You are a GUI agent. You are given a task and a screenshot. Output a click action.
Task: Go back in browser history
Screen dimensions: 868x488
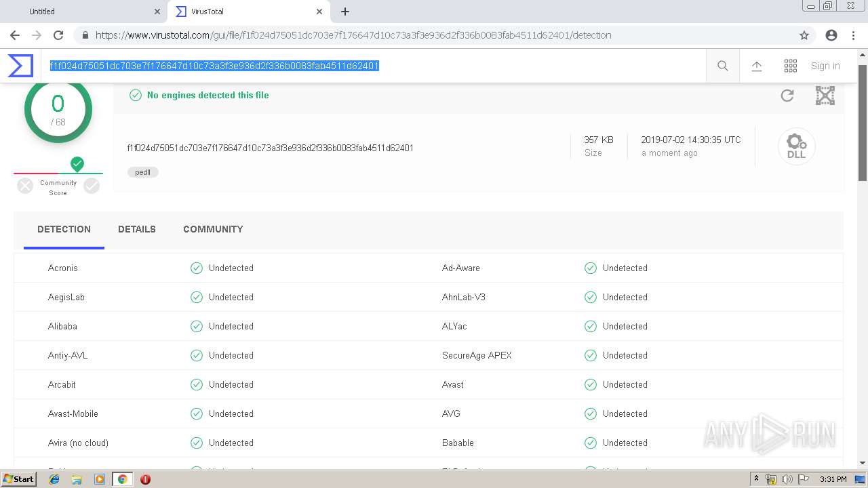[15, 35]
